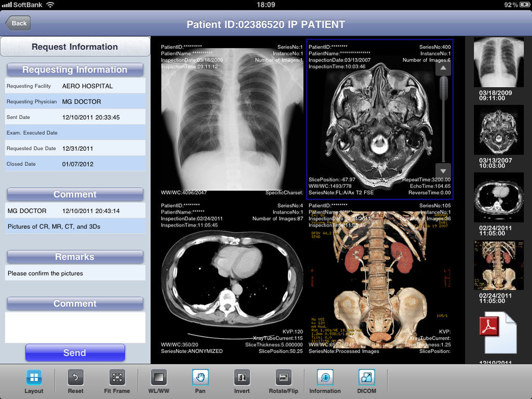Toggle the Pan hand tool
This screenshot has height=399, width=532.
coord(200,377)
